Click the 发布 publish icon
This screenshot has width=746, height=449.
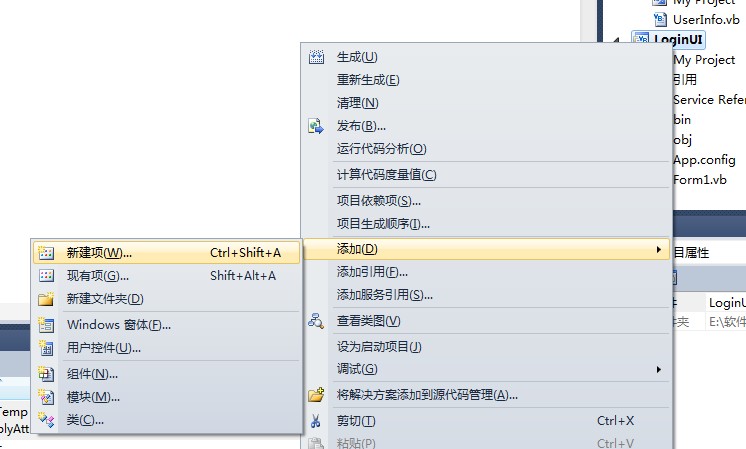(x=316, y=126)
